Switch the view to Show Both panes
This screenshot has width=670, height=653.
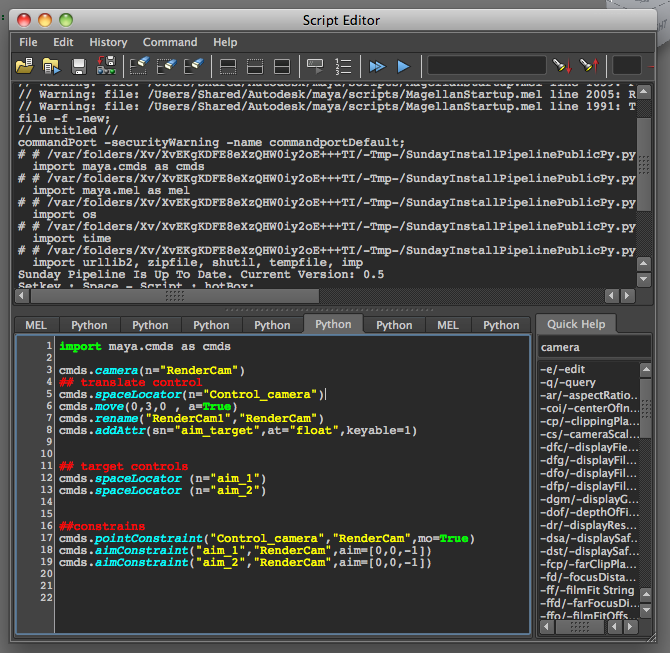tap(282, 66)
